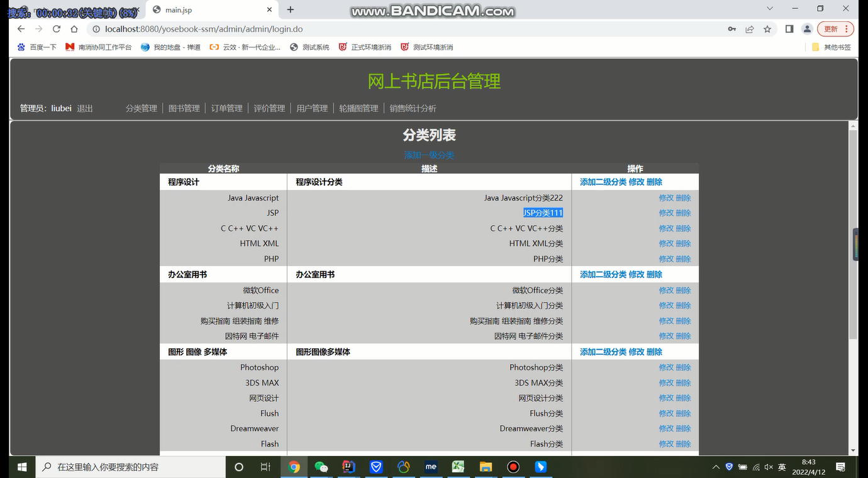This screenshot has height=478, width=868.
Task: Open WeChat from the taskbar
Action: 321,467
